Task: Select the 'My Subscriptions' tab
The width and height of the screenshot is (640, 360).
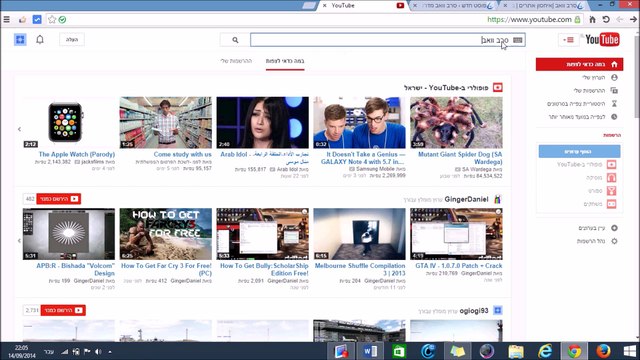Action: 236,61
